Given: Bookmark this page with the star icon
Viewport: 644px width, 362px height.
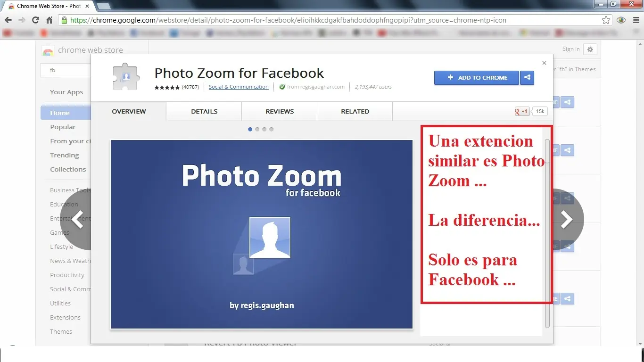Looking at the screenshot, I should click(606, 20).
